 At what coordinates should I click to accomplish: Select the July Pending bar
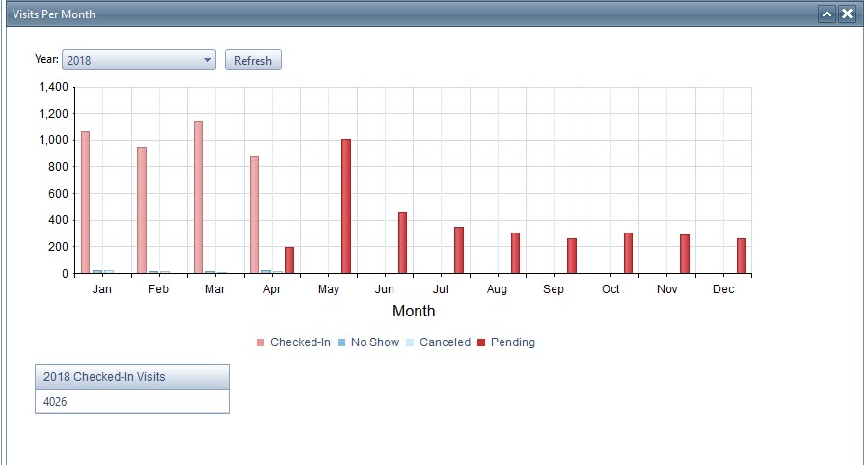(x=459, y=251)
